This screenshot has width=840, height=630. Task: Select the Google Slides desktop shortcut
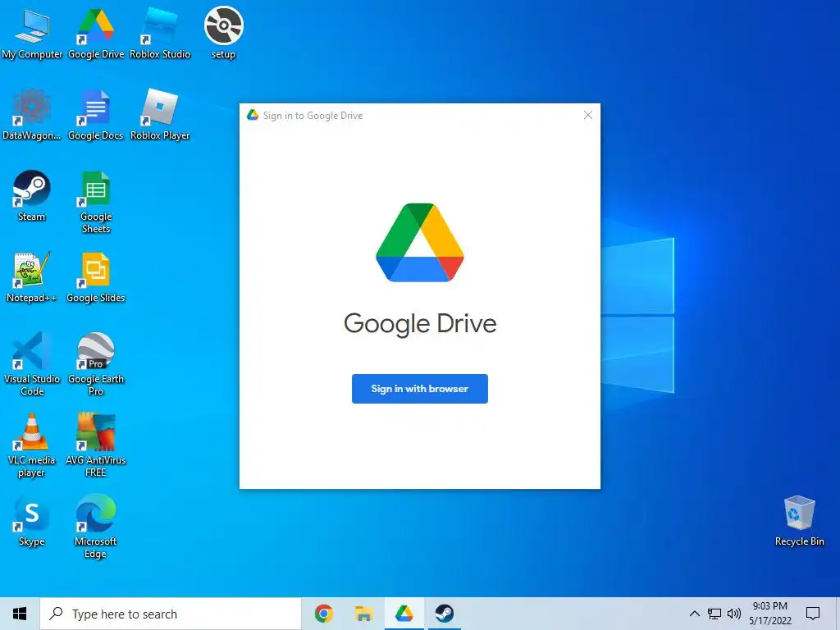click(96, 277)
